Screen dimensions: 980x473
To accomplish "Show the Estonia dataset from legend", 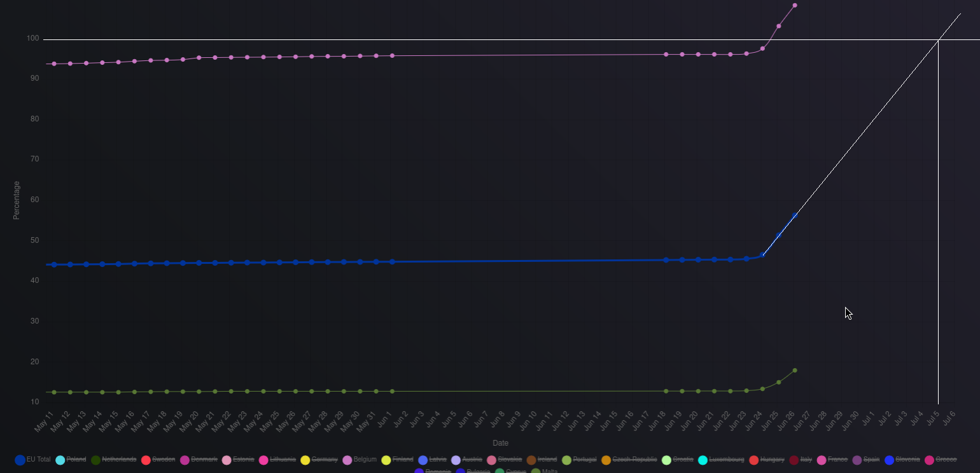I will 238,459.
